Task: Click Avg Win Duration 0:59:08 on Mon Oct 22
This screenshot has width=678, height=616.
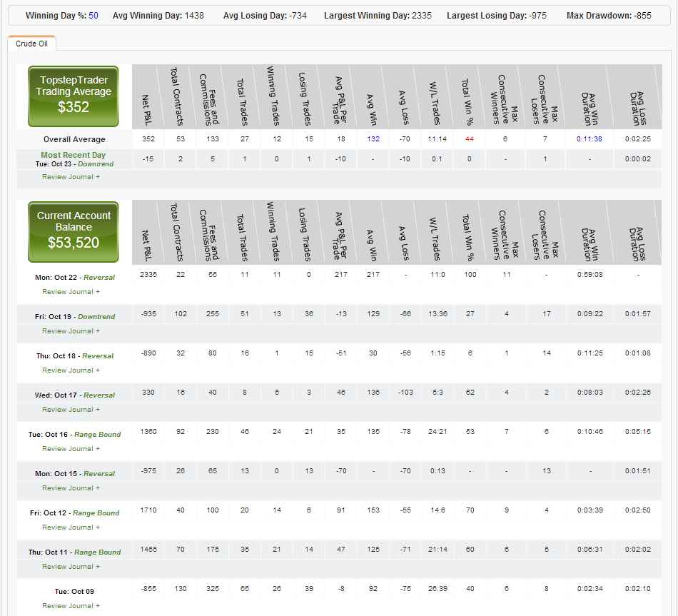Action: point(590,275)
